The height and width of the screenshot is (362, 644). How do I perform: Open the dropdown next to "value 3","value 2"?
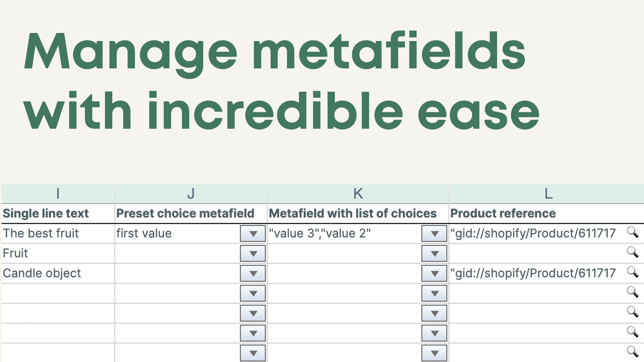pyautogui.click(x=434, y=233)
